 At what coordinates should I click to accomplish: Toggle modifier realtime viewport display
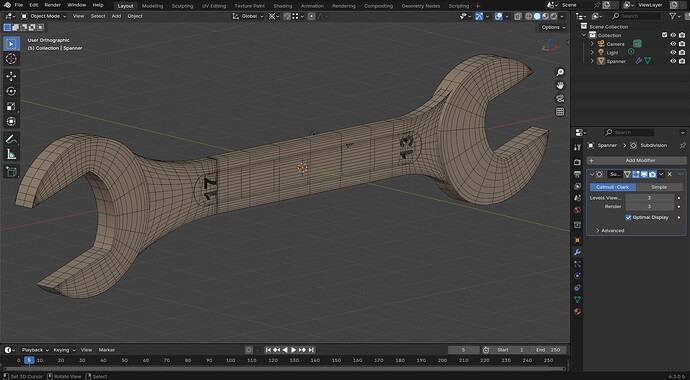644,174
